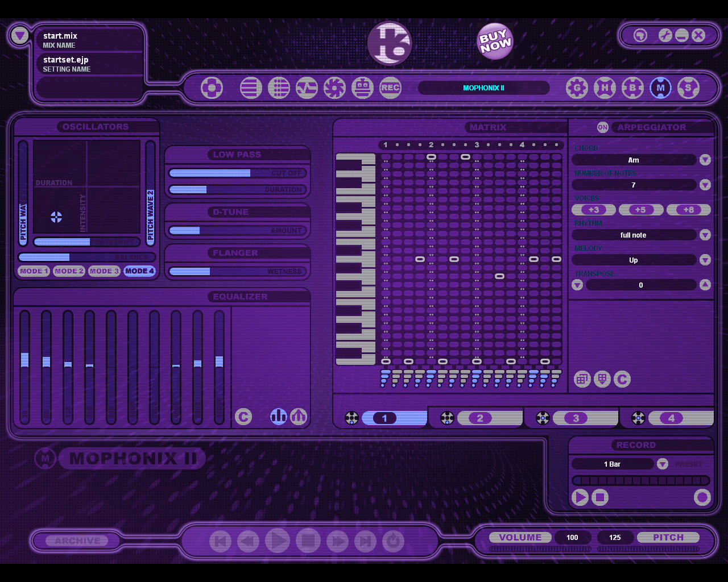
Task: Open the mixer overview icon in toolbar
Action: [x=212, y=88]
